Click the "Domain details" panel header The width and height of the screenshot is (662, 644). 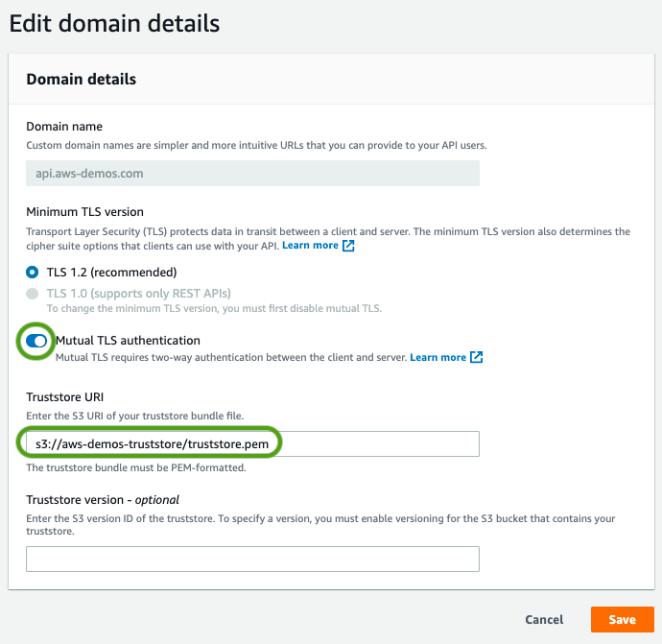pos(81,79)
